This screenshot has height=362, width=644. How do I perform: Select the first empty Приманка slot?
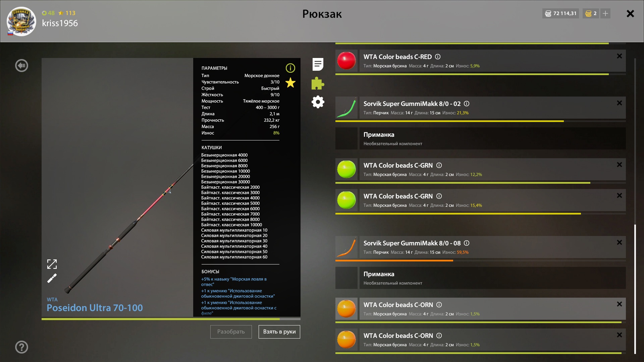[x=481, y=138]
